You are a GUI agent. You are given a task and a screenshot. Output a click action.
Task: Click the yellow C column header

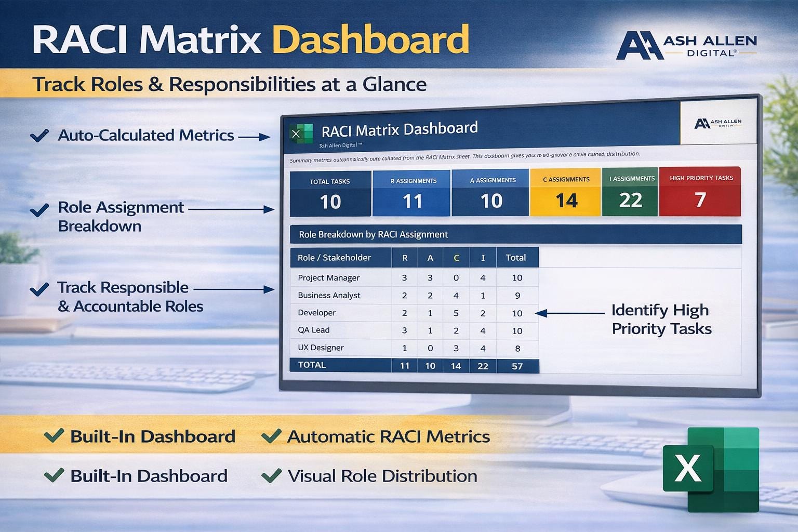[456, 258]
